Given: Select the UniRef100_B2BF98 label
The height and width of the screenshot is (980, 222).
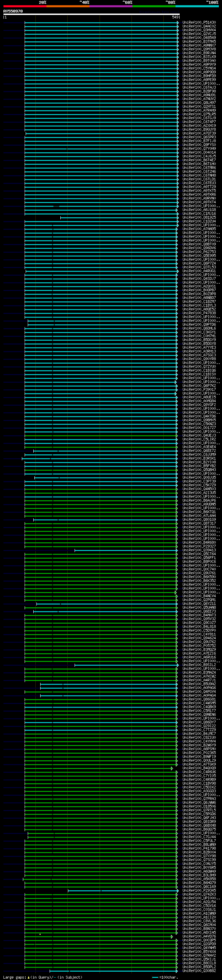Looking at the screenshot, I should pos(199,91).
